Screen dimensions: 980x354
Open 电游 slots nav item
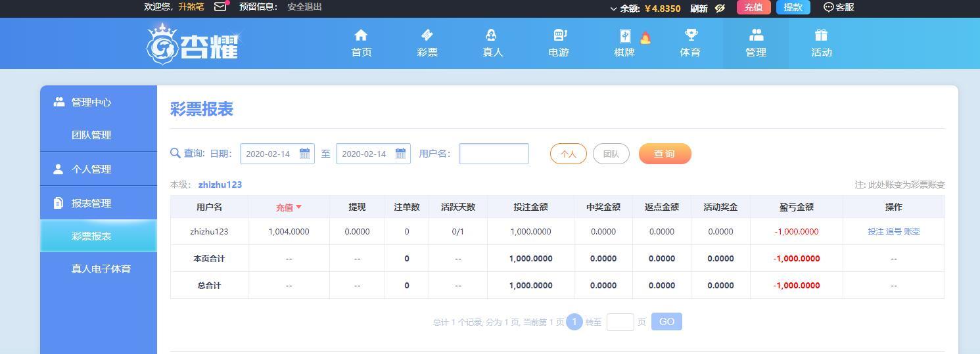click(x=559, y=43)
